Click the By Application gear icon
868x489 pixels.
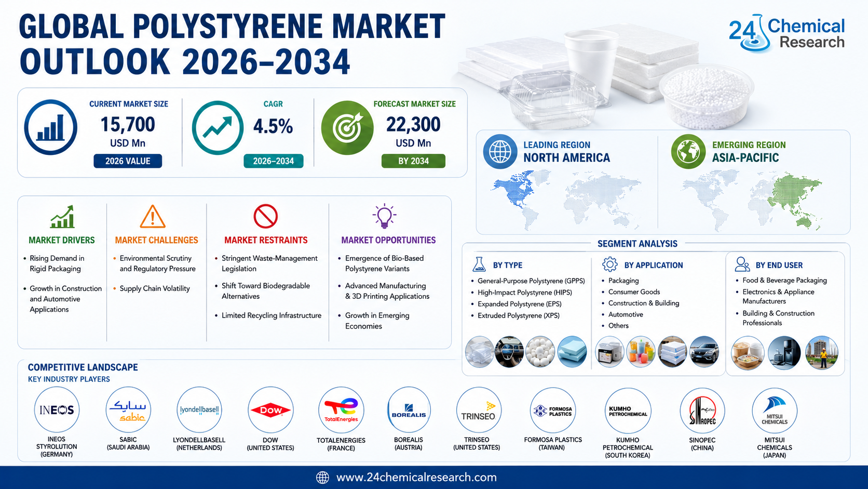point(610,265)
